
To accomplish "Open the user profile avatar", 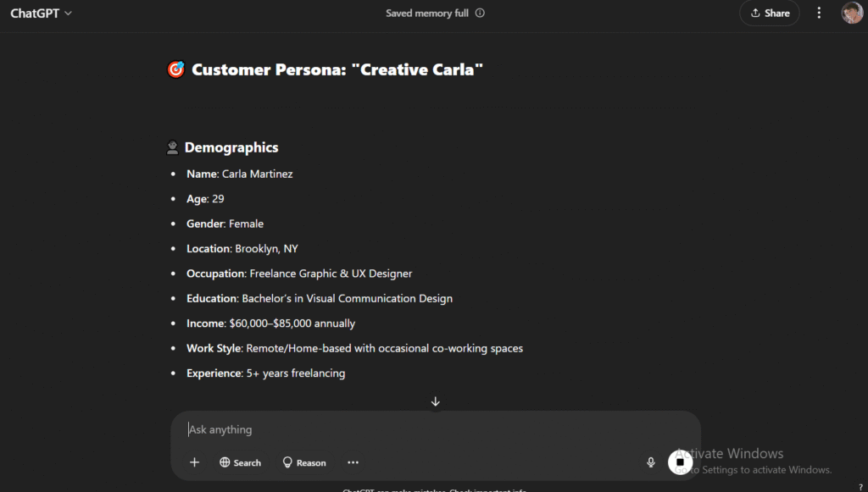I will pyautogui.click(x=851, y=13).
